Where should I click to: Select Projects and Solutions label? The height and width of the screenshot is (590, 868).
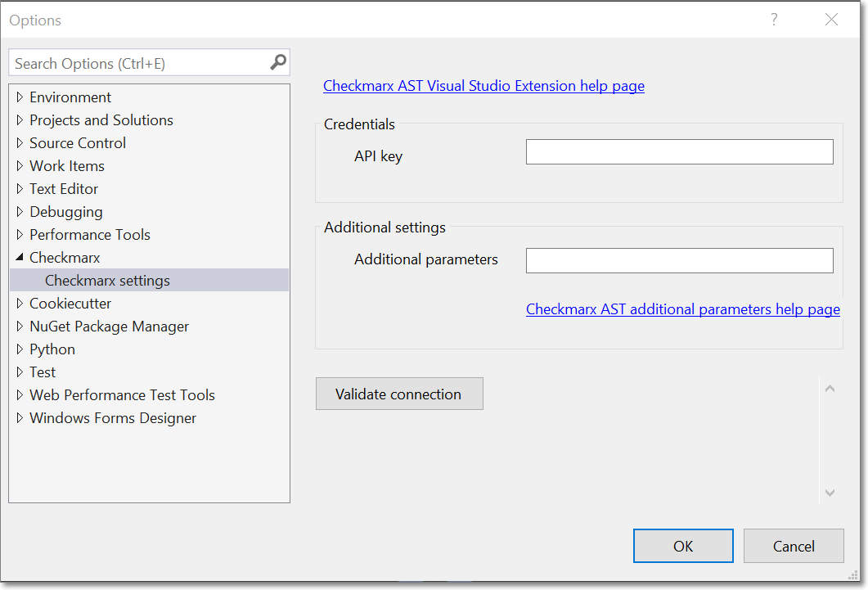point(101,120)
